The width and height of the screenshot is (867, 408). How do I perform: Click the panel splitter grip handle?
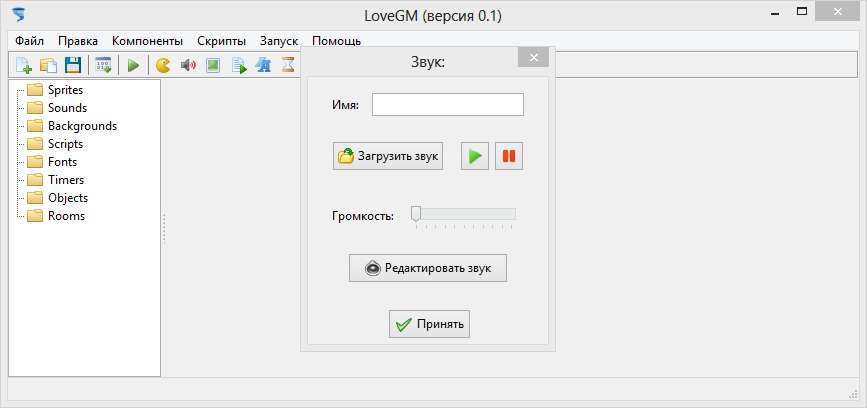tap(164, 228)
